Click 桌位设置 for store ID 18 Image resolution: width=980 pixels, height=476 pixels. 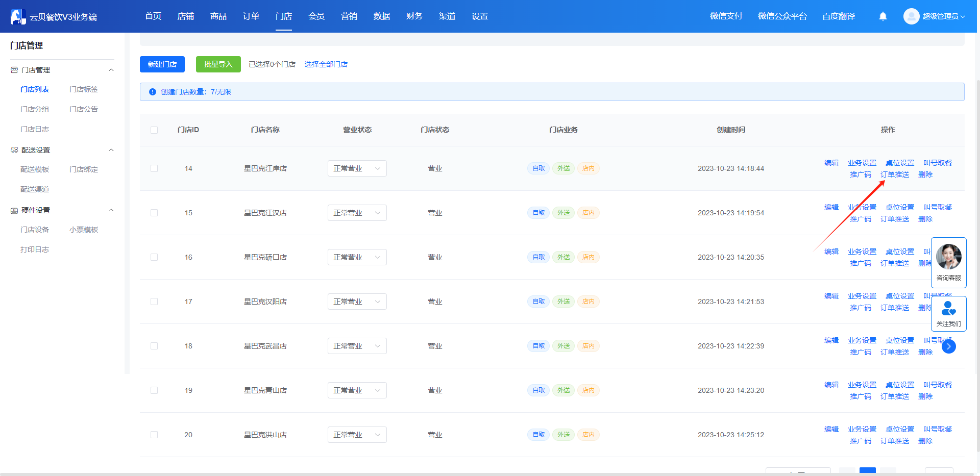pyautogui.click(x=900, y=340)
